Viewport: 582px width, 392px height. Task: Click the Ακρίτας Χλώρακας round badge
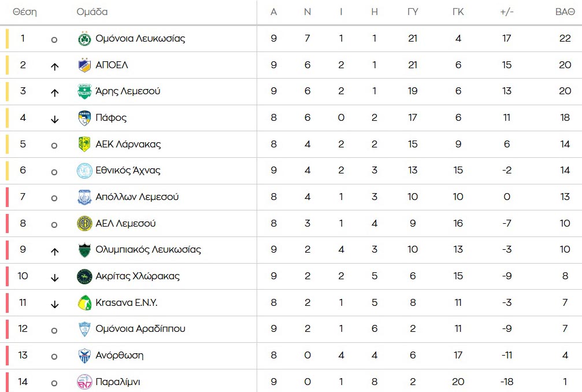pyautogui.click(x=84, y=276)
